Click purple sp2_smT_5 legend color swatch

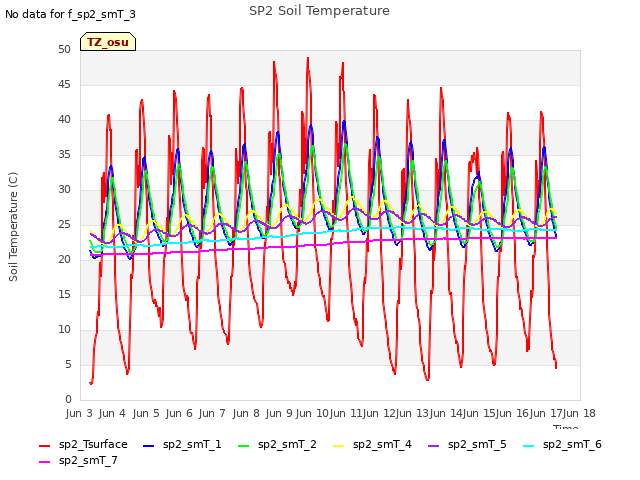[433, 446]
